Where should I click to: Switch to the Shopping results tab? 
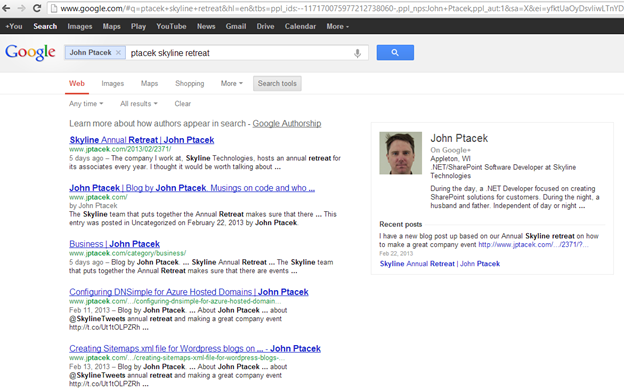pyautogui.click(x=189, y=84)
